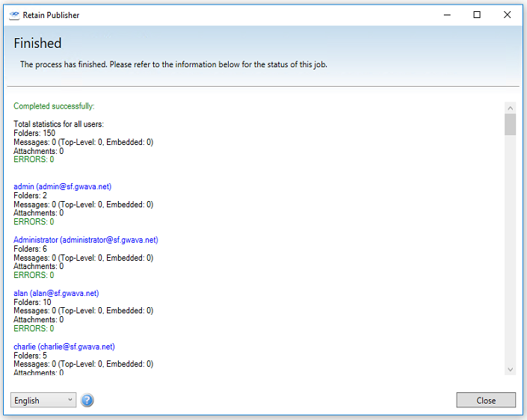Click the scrollbar down arrow
This screenshot has height=420, width=527.
pyautogui.click(x=511, y=369)
